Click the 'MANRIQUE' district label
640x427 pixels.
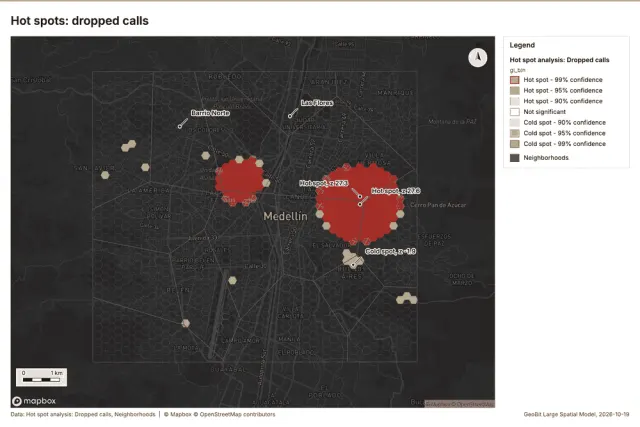click(x=395, y=93)
